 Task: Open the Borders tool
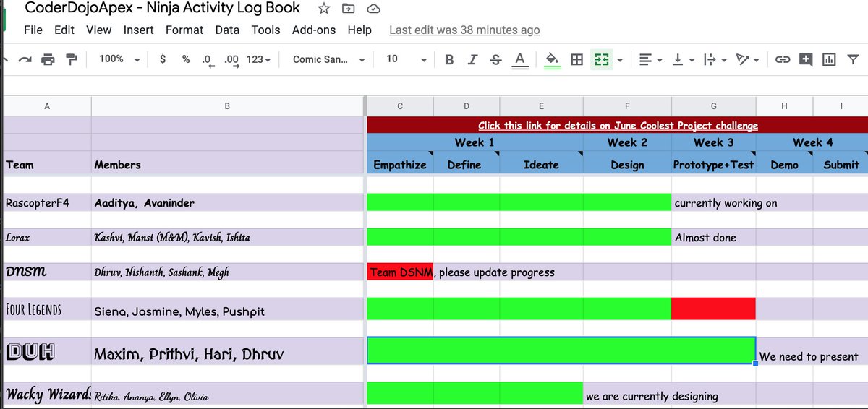coord(576,59)
